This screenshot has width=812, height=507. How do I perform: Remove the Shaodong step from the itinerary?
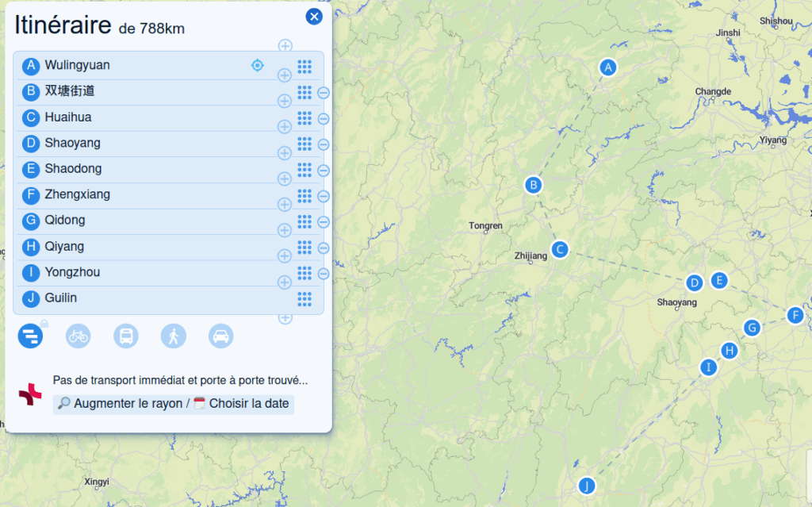point(324,171)
